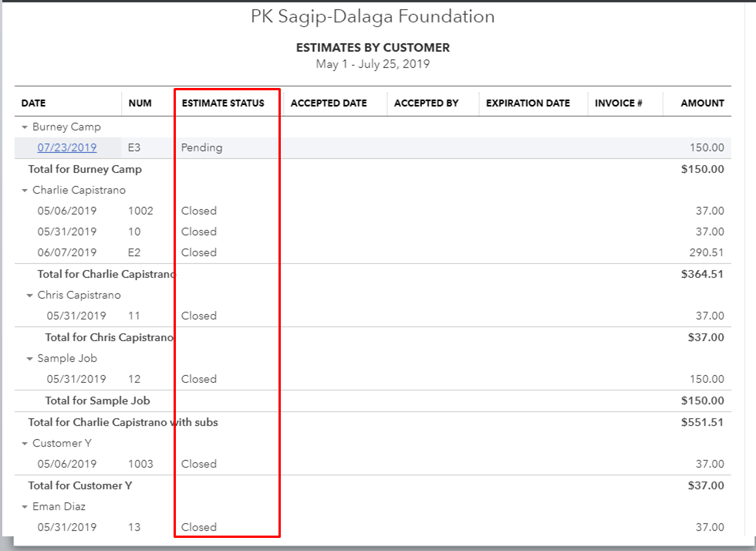Click the ACCEPTED BY column header
The image size is (756, 551).
pyautogui.click(x=426, y=103)
